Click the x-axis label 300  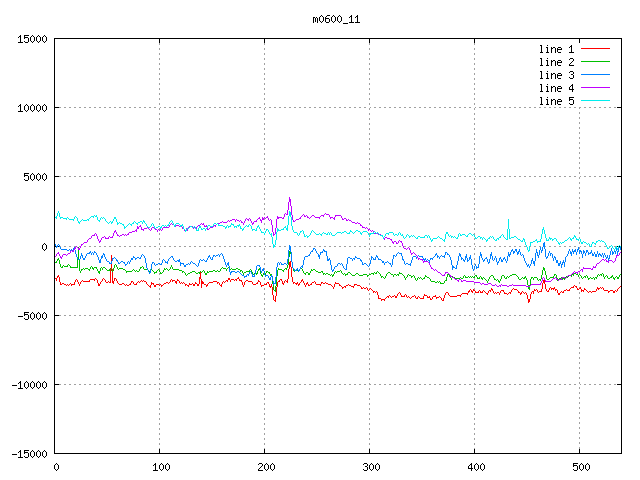pos(371,467)
